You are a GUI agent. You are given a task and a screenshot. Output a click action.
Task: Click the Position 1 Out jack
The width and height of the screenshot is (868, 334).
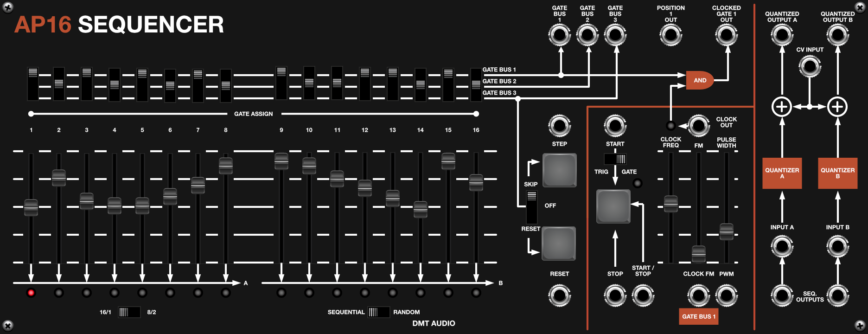tap(671, 35)
